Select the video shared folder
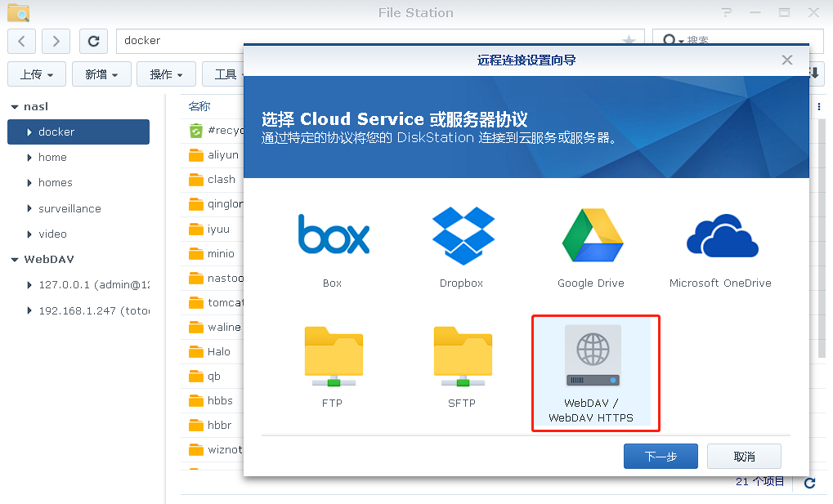 coord(52,234)
